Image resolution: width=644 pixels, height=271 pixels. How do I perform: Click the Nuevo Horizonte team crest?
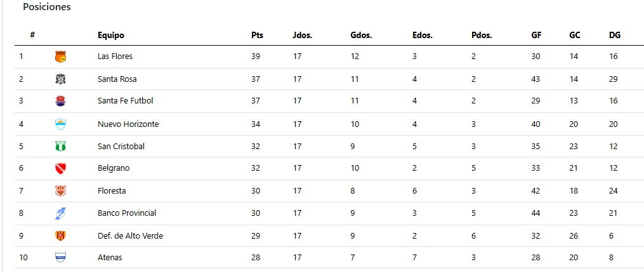[60, 124]
